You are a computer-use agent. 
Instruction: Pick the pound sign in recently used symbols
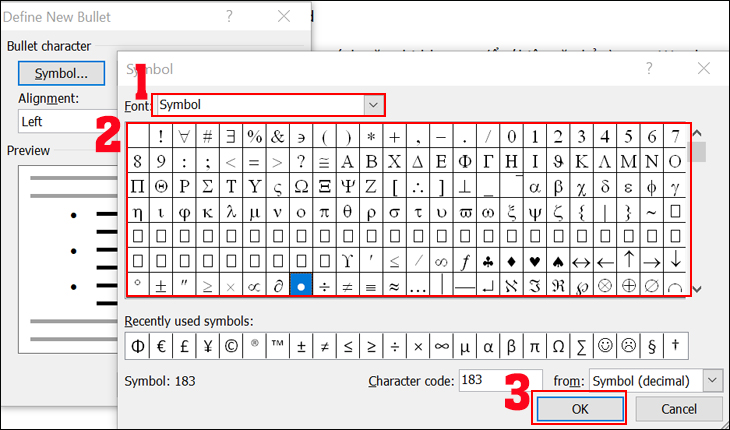coord(184,346)
